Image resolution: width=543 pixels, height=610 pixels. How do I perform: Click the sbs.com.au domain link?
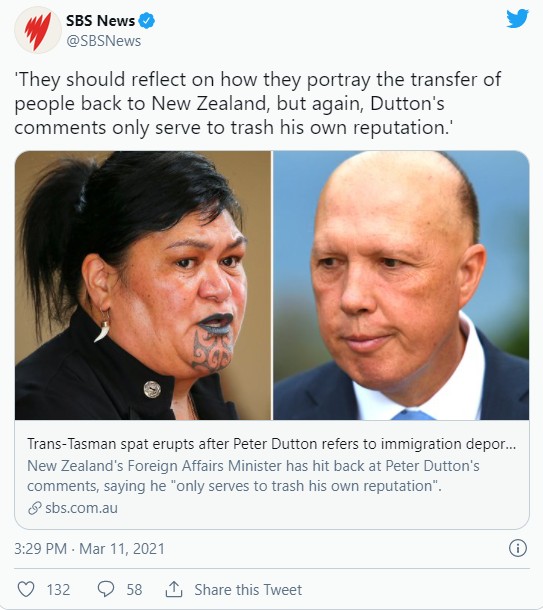tap(81, 508)
